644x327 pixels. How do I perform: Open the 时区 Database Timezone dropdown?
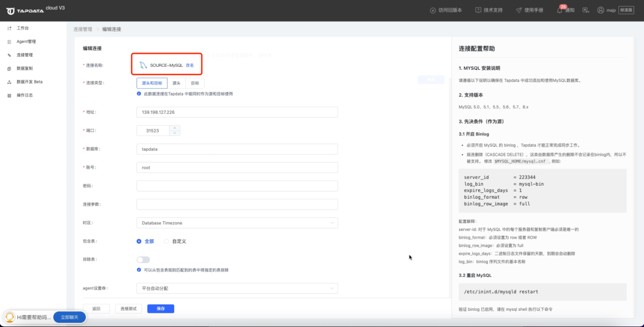click(x=237, y=223)
